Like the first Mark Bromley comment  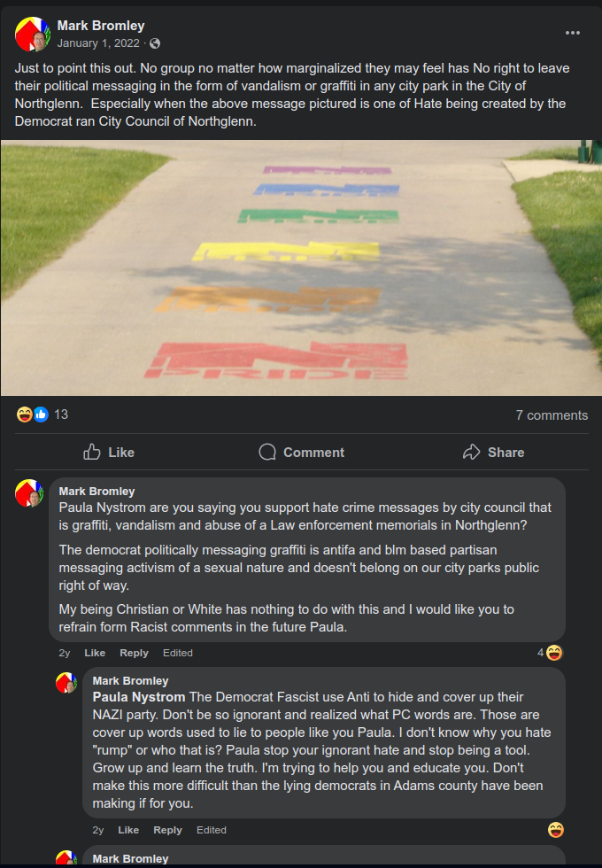[x=95, y=653]
